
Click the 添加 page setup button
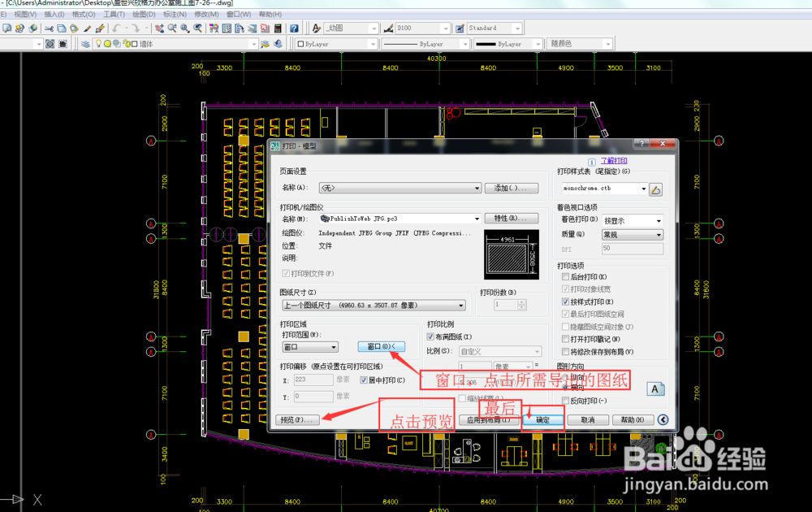pos(512,188)
